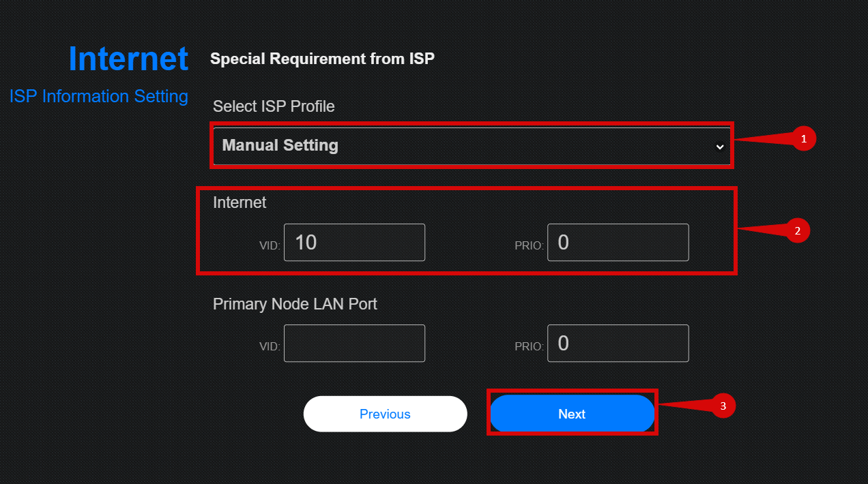Click the blue Next button
This screenshot has width=868, height=484.
coord(572,414)
